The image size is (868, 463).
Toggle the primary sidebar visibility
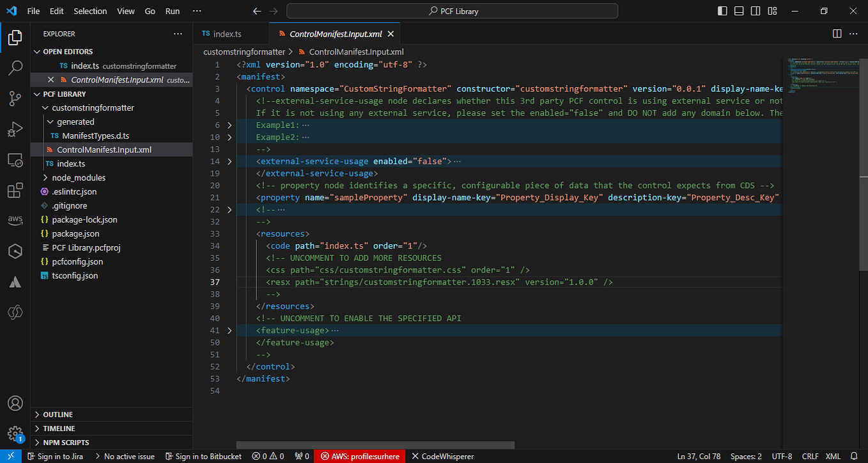pos(722,11)
